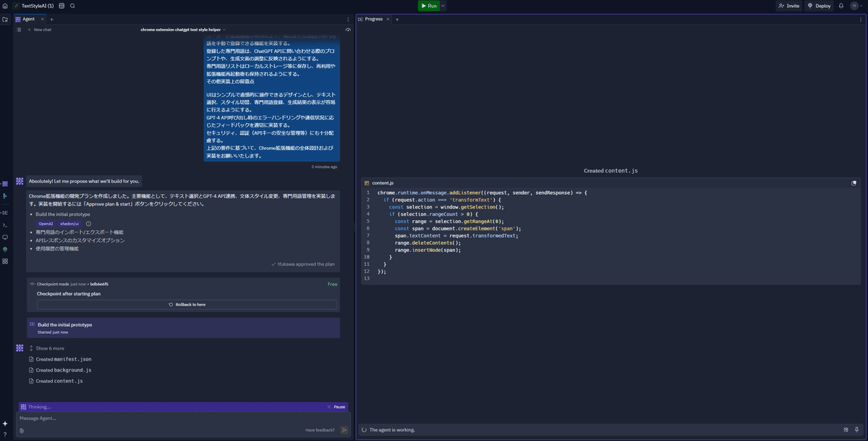The image size is (868, 441).
Task: Open Created manifest.json entry
Action: pos(60,359)
